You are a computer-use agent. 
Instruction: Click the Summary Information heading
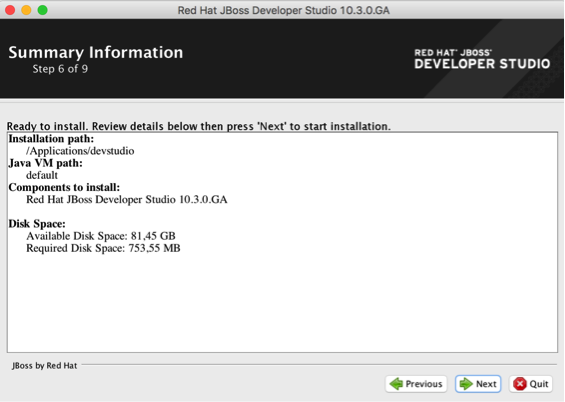(96, 53)
